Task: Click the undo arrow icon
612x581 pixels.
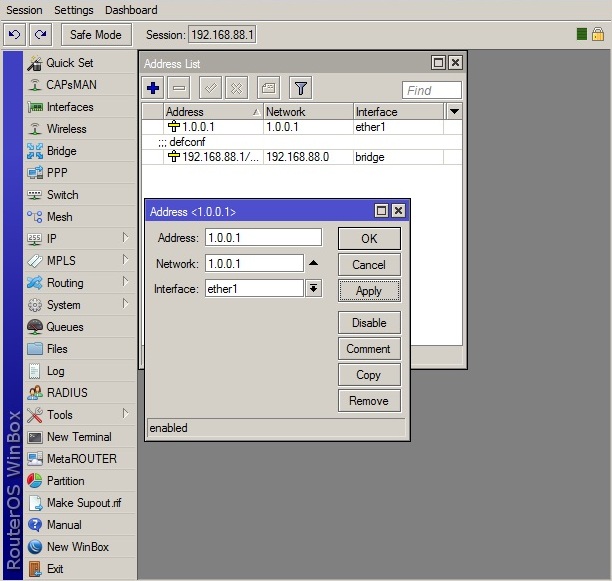Action: [x=14, y=35]
